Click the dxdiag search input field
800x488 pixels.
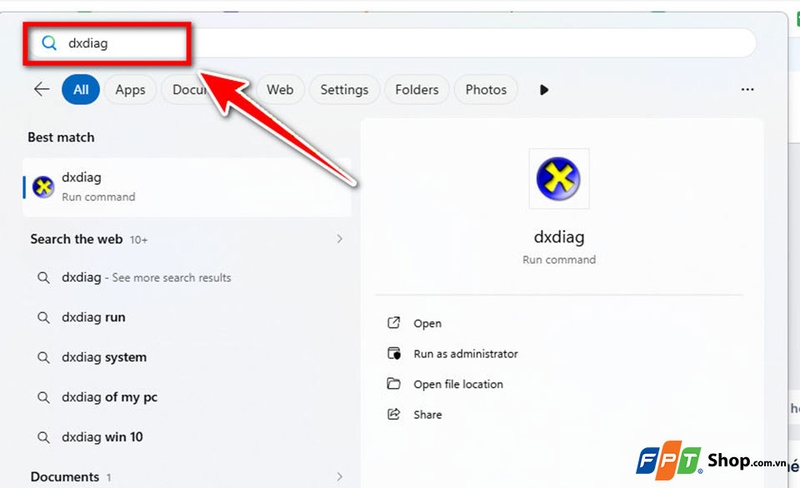coord(392,43)
